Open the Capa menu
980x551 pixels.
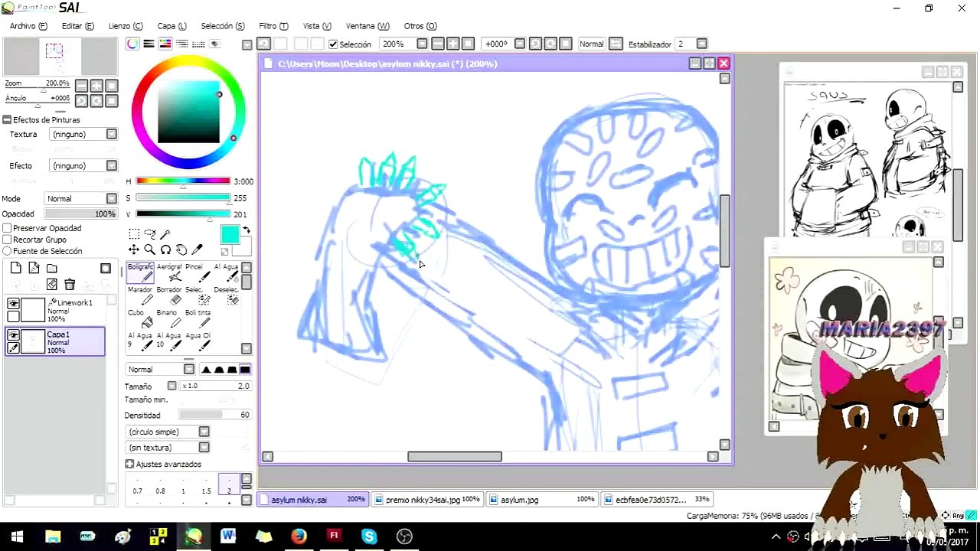pos(171,26)
